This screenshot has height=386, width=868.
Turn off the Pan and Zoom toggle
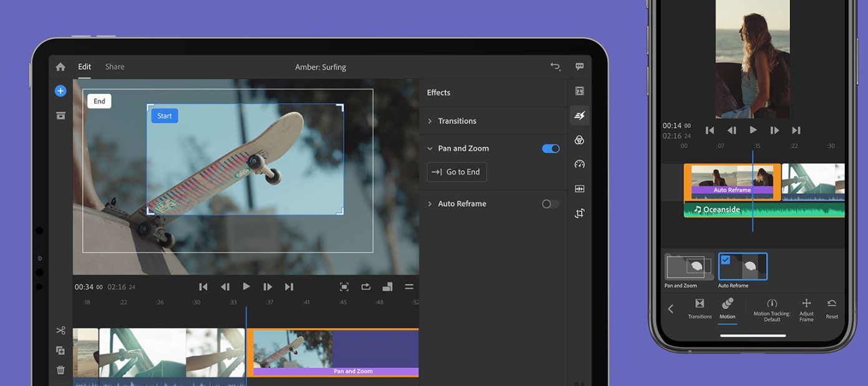pos(550,148)
